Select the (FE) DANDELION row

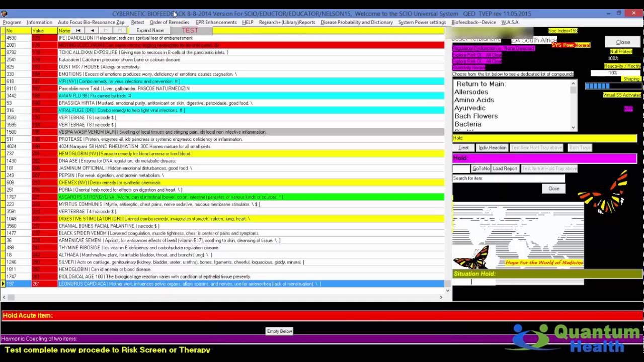click(222, 38)
